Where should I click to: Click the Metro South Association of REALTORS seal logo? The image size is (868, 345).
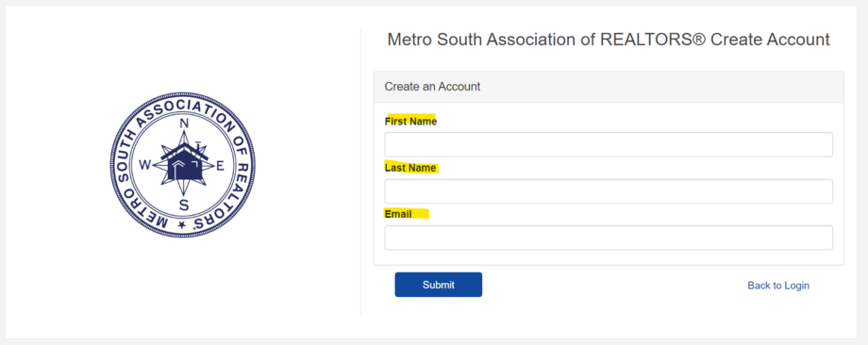[183, 165]
